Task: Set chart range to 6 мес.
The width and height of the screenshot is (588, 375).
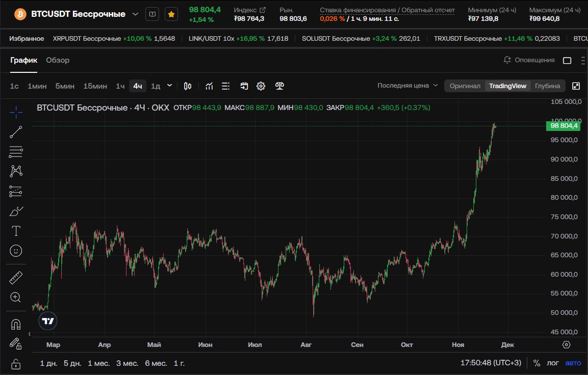Action: 156,363
